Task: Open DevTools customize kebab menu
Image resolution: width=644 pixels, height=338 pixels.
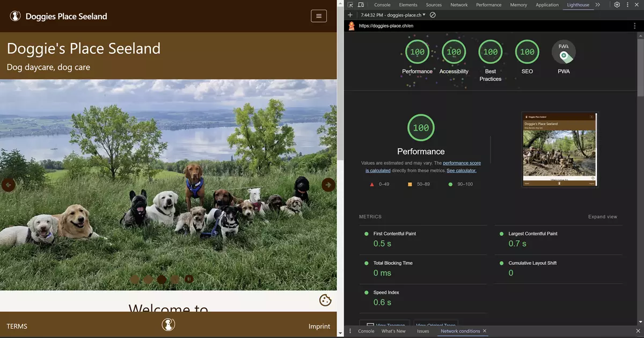Action: click(x=627, y=5)
